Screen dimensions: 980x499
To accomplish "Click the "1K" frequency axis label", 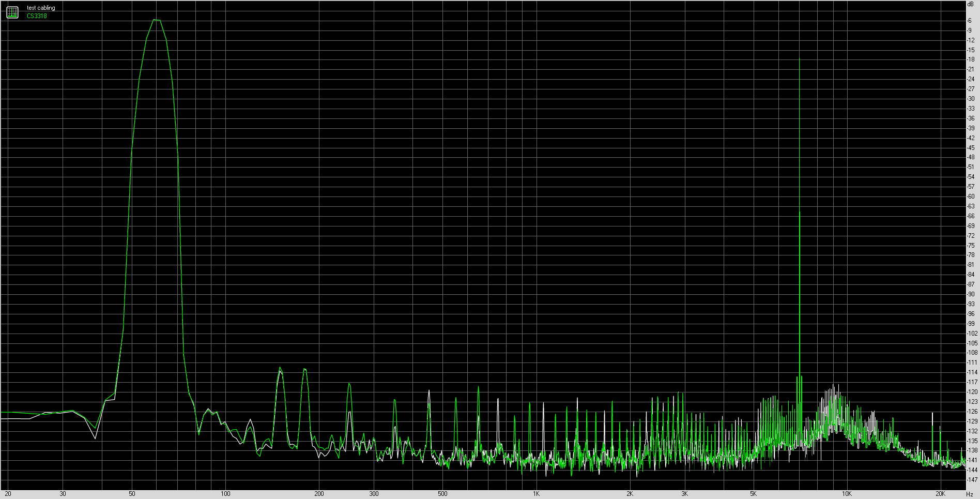I will click(x=537, y=494).
